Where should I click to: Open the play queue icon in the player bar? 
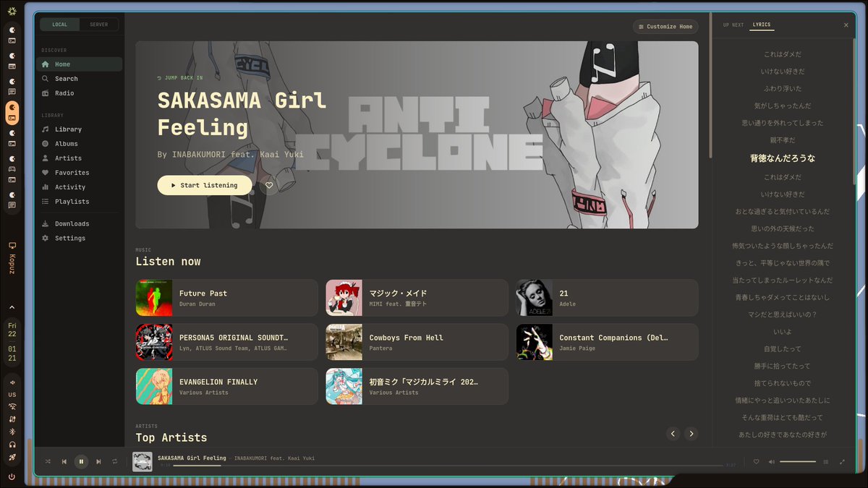(825, 461)
